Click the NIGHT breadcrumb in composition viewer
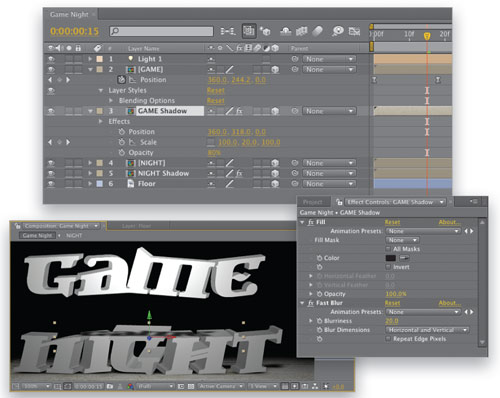 click(x=74, y=235)
